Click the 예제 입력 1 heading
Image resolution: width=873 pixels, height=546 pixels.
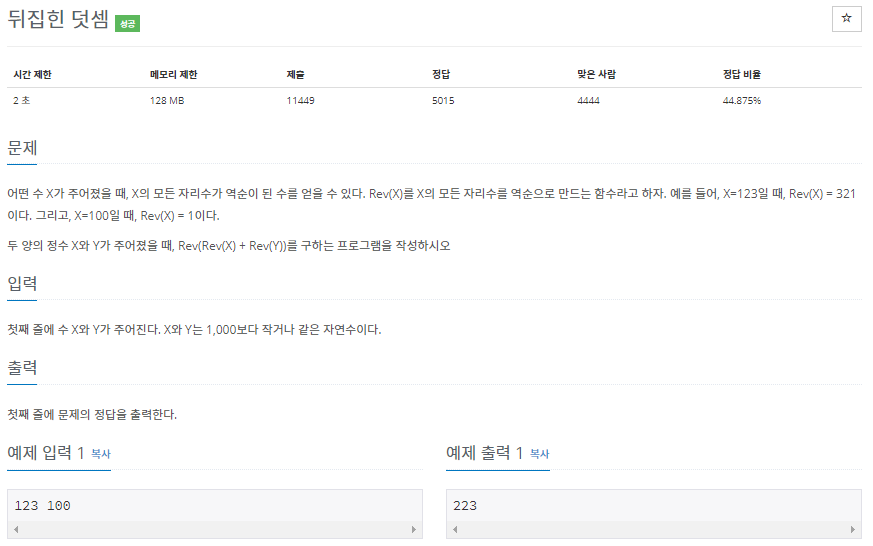click(46, 453)
